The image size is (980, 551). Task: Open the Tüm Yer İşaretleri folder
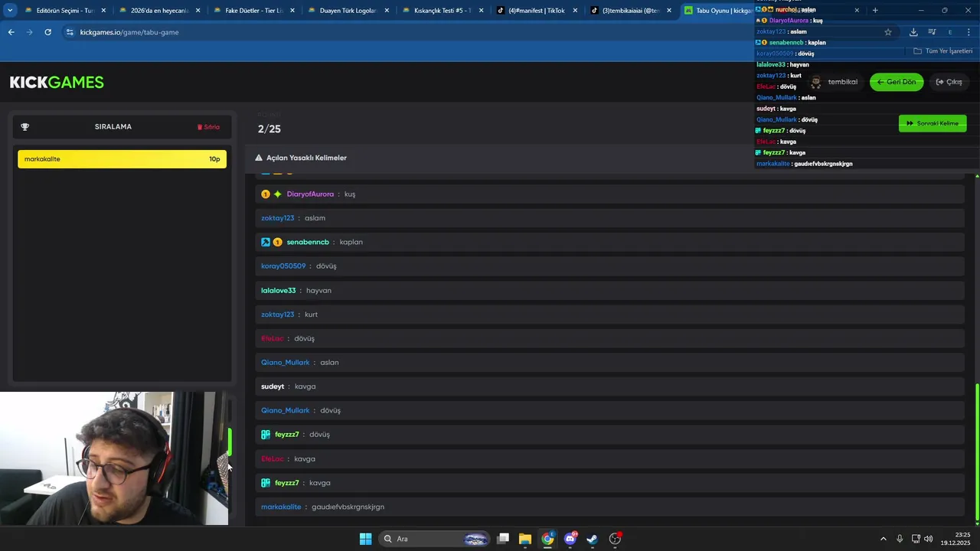pos(943,51)
